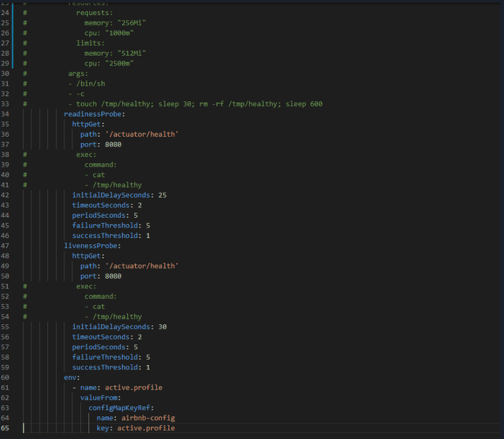Viewport: 504px width, 439px height.
Task: Click commented command: on line 39
Action: point(101,164)
